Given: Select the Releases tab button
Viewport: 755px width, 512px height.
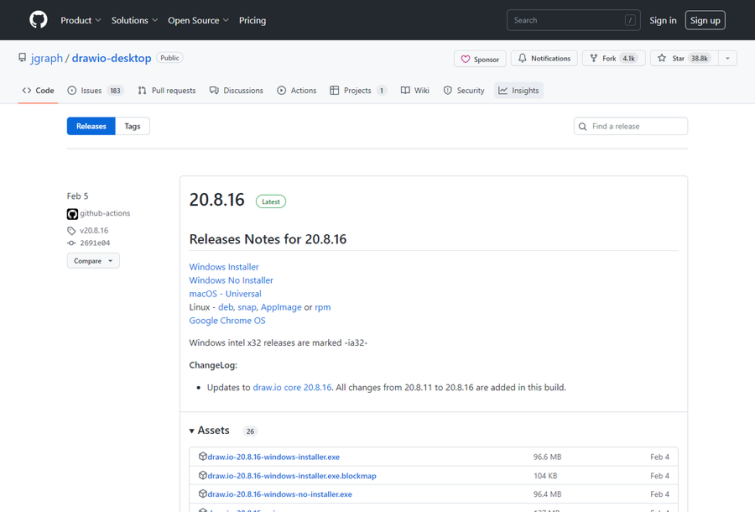Looking at the screenshot, I should click(x=91, y=126).
